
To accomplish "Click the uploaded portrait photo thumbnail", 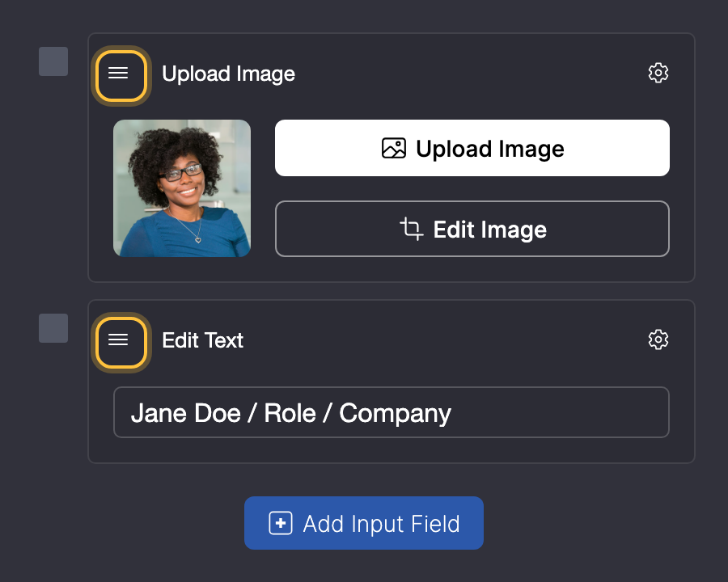I will [x=182, y=188].
